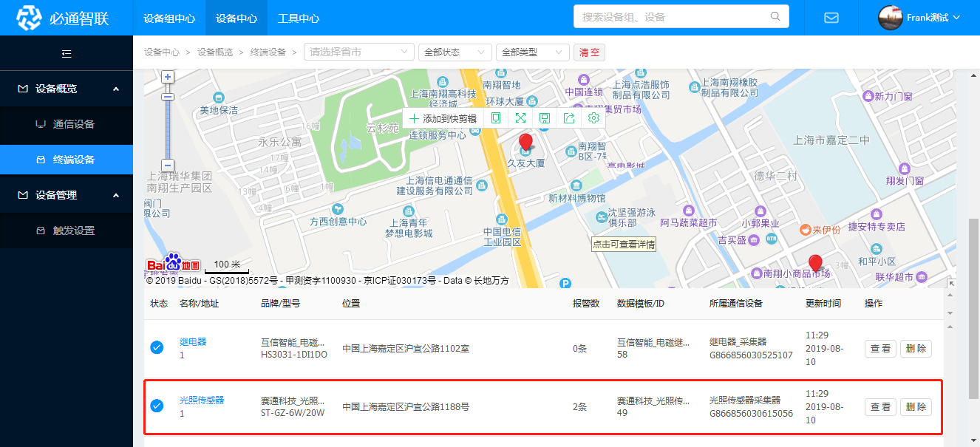Open the gear settings icon in map toolbar

(593, 118)
